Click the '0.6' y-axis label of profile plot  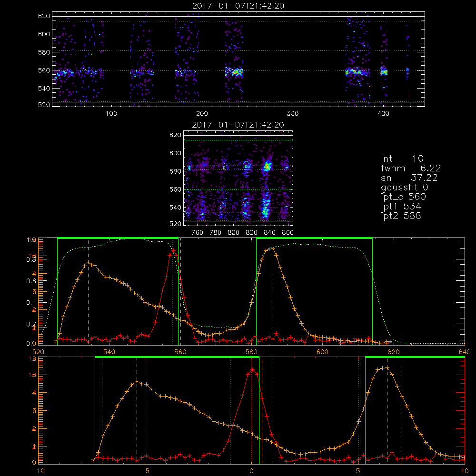31,281
